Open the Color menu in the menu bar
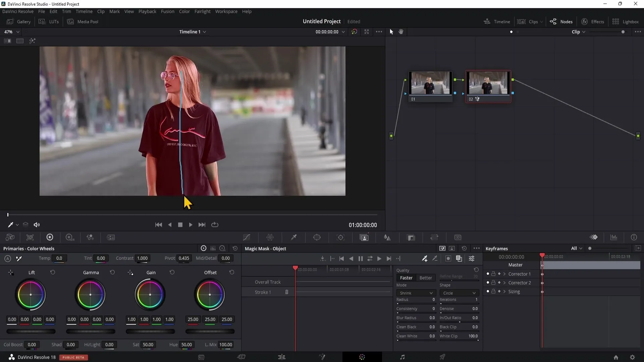 184,11
